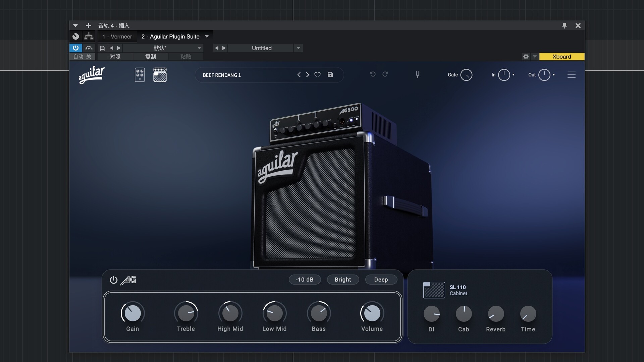Expand the gear settings dropdown arrow
The width and height of the screenshot is (644, 362).
point(535,57)
